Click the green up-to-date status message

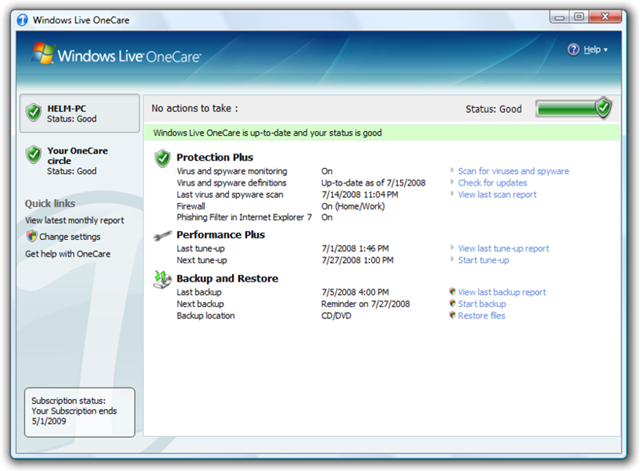pos(382,133)
